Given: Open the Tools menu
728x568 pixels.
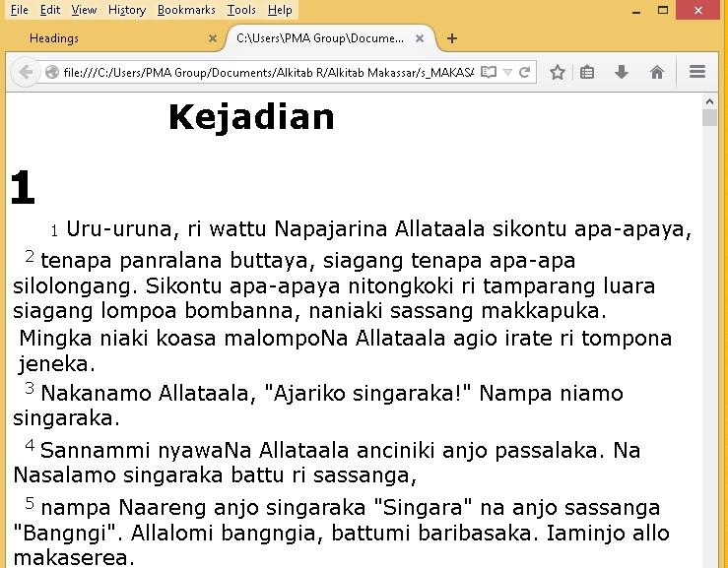Looking at the screenshot, I should 241,10.
